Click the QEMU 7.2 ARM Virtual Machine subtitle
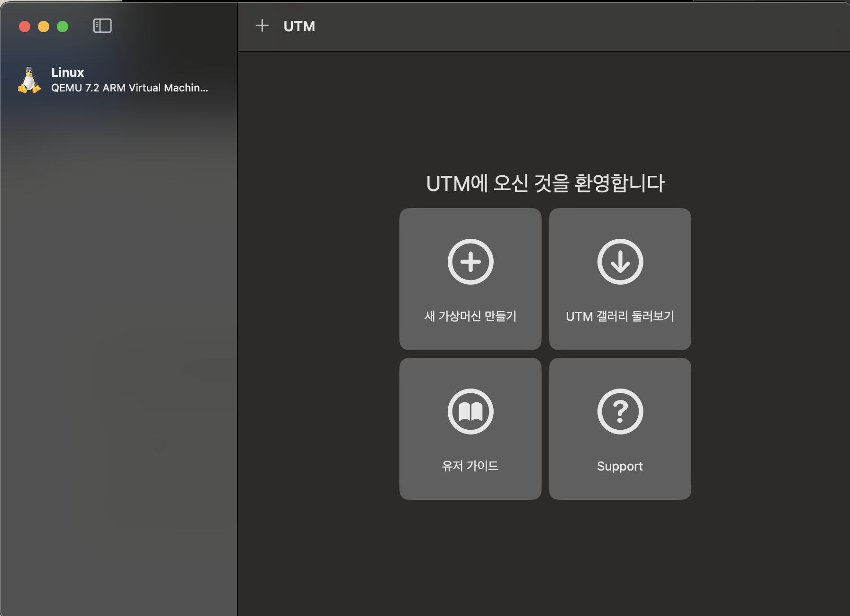This screenshot has height=616, width=850. (x=129, y=88)
